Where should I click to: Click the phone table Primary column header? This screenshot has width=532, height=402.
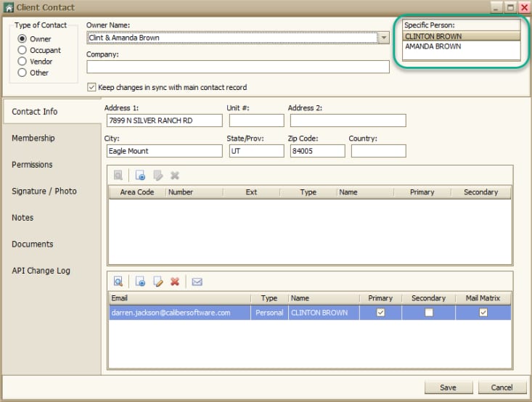422,192
